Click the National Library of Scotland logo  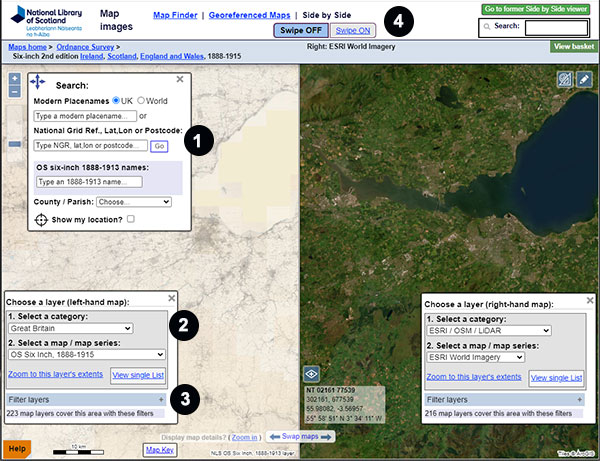pos(46,21)
